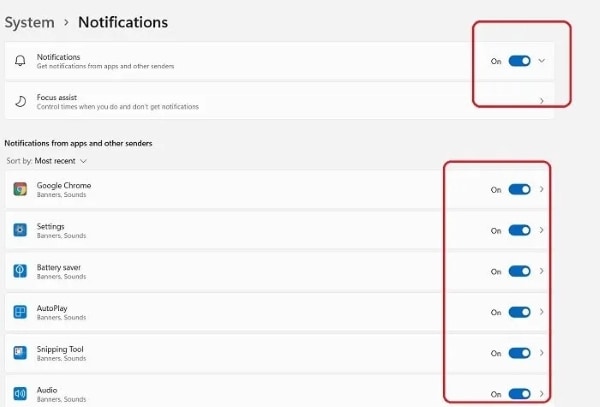This screenshot has height=407, width=600.
Task: Open the Focus assist settings row
Action: pos(250,101)
